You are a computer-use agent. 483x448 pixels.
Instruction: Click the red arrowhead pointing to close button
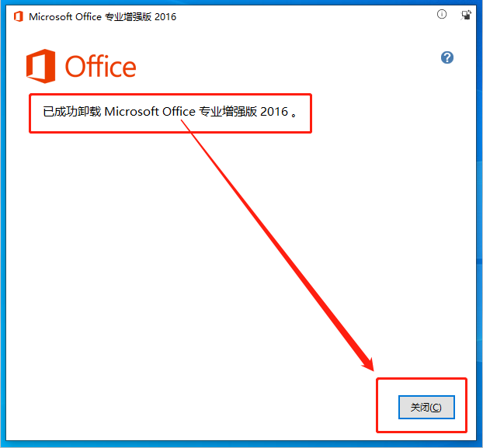[368, 364]
